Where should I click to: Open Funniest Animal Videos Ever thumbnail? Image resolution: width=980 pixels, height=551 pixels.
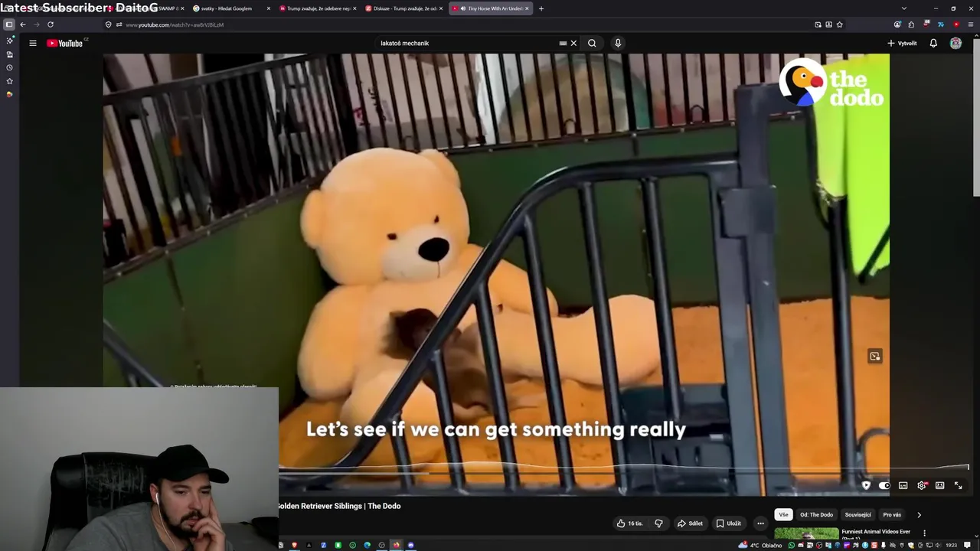(806, 534)
